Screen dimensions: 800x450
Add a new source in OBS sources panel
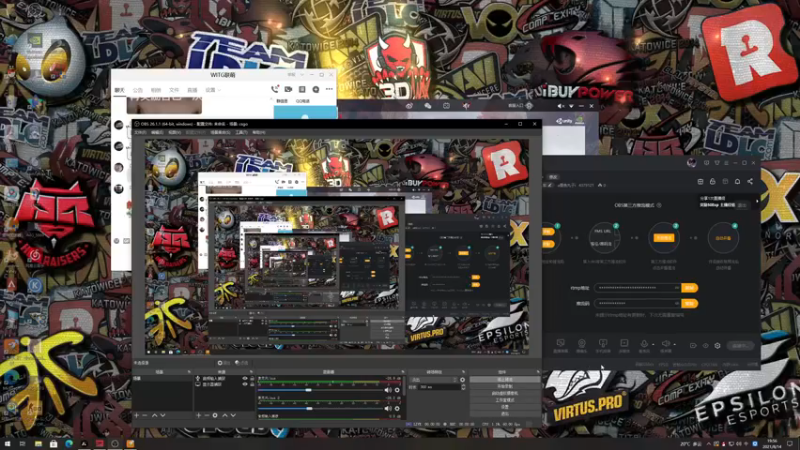point(198,415)
